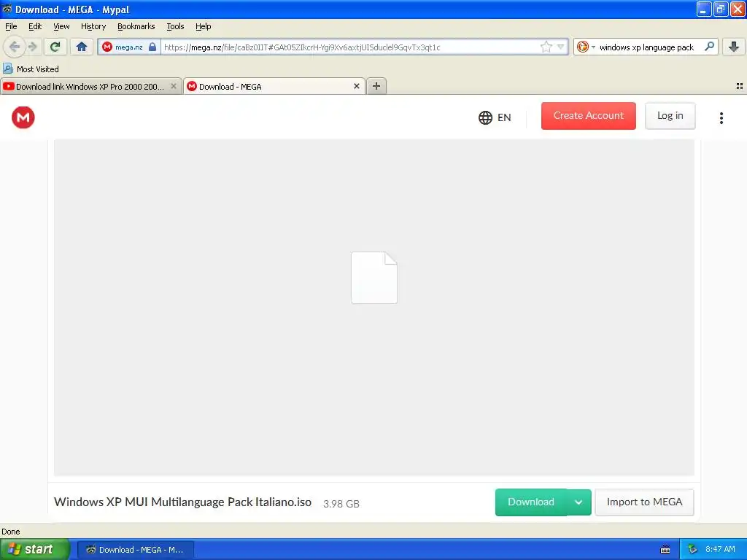Restore down the Mypal window

click(721, 9)
